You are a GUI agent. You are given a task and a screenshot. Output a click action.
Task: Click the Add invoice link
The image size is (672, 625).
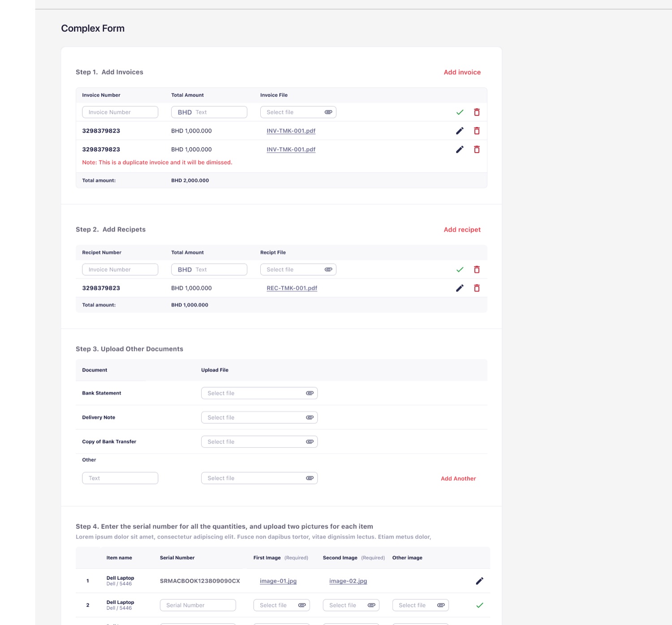pyautogui.click(x=462, y=72)
